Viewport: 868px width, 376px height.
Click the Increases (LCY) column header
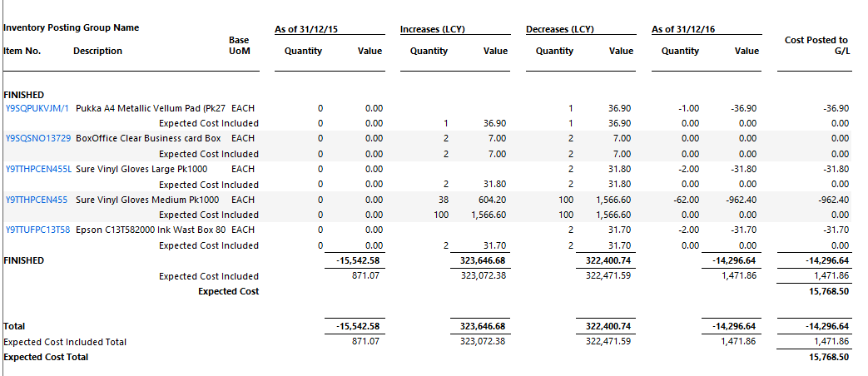coord(432,30)
